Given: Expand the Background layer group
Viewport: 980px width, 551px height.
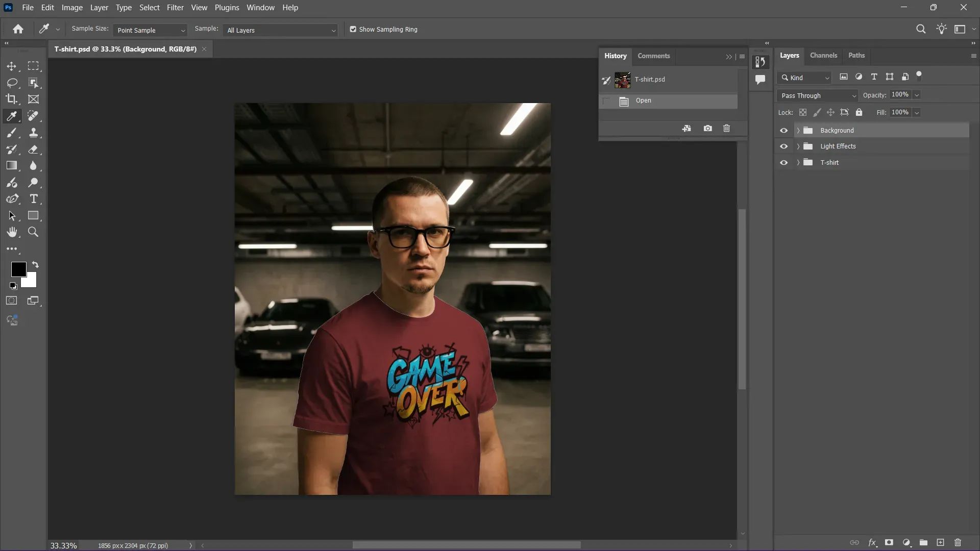Looking at the screenshot, I should (799, 130).
